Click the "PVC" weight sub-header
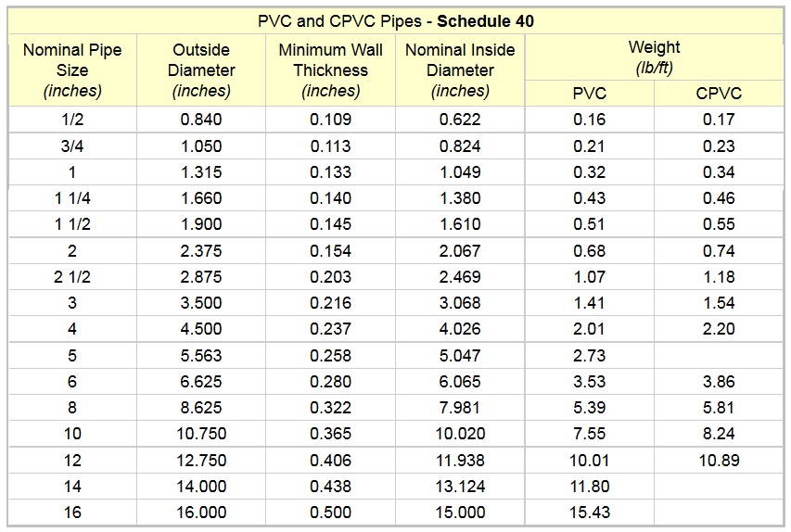The height and width of the screenshot is (532, 791). [590, 94]
